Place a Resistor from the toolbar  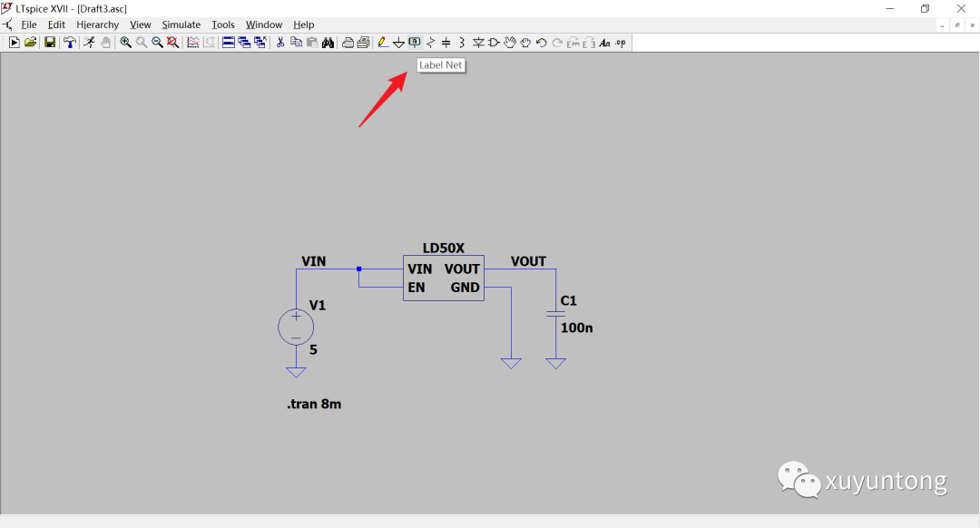click(431, 43)
